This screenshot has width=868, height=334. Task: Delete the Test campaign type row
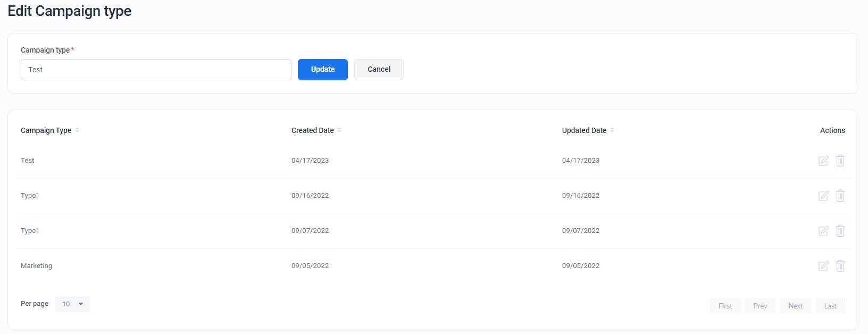coord(840,160)
